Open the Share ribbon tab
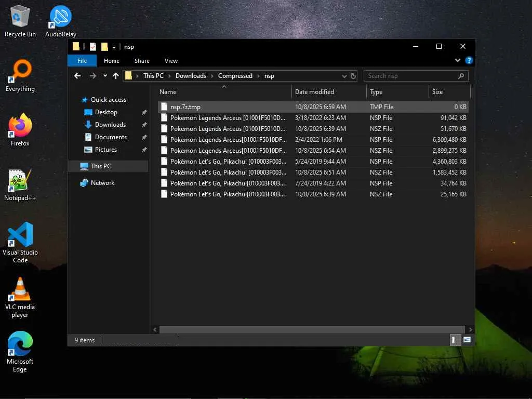Image resolution: width=532 pixels, height=399 pixels. click(x=142, y=61)
